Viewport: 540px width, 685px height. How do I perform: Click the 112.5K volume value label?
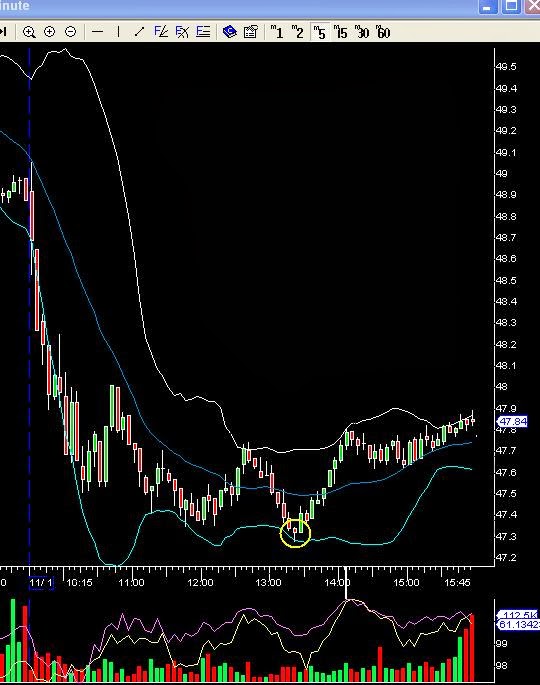tap(518, 615)
